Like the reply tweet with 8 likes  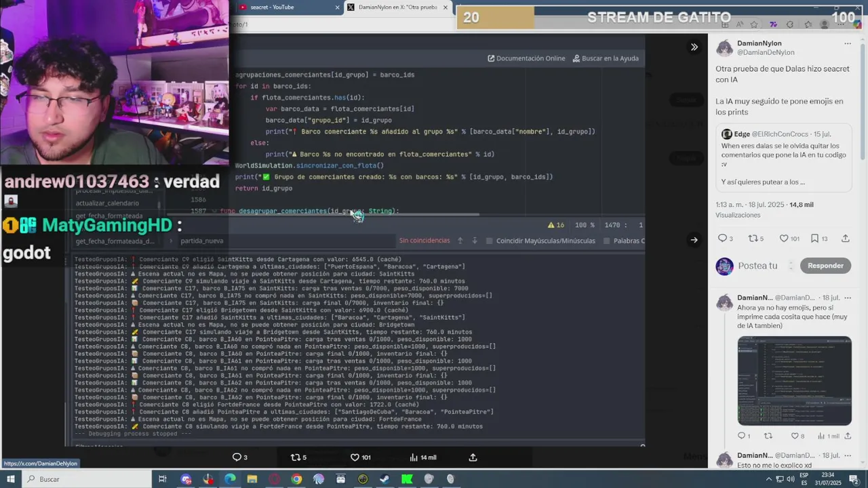pyautogui.click(x=794, y=436)
